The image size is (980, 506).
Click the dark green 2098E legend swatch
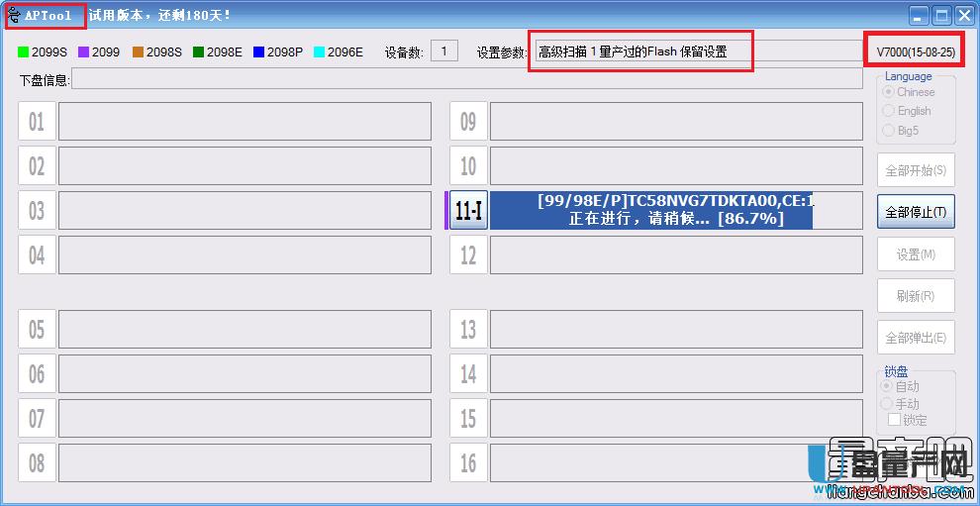(199, 52)
